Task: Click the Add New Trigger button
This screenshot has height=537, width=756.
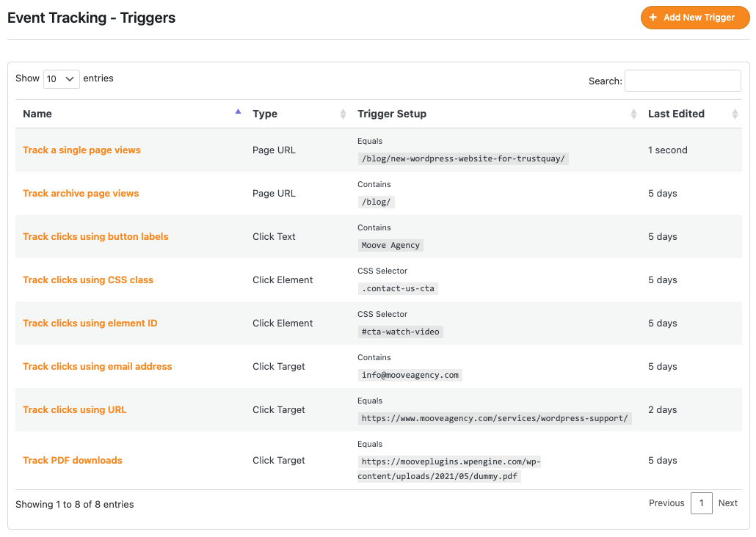Action: [x=695, y=18]
